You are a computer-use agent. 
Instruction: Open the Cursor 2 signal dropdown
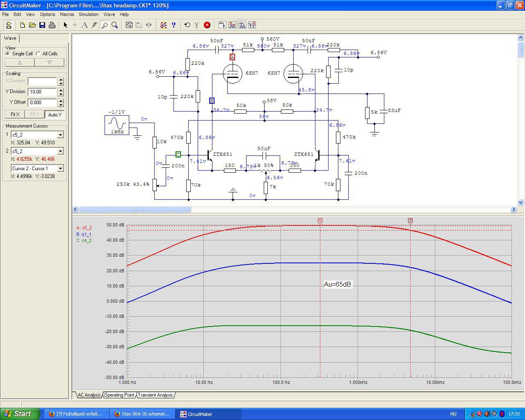pyautogui.click(x=60, y=151)
